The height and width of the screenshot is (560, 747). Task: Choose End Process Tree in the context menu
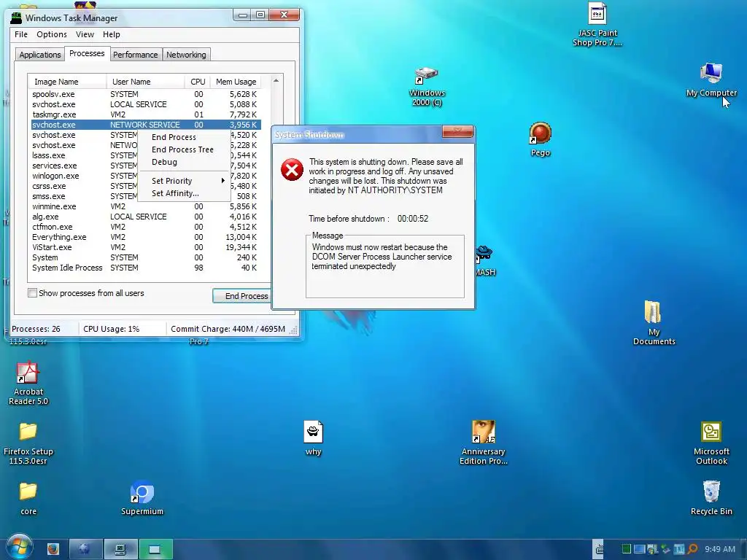coord(182,149)
